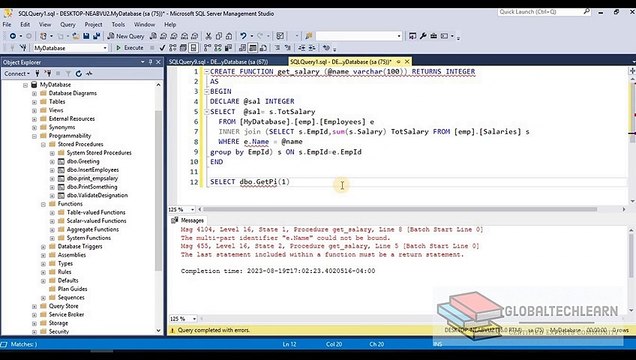
Task: Click the Properties wrench icon
Action: click(x=423, y=36)
